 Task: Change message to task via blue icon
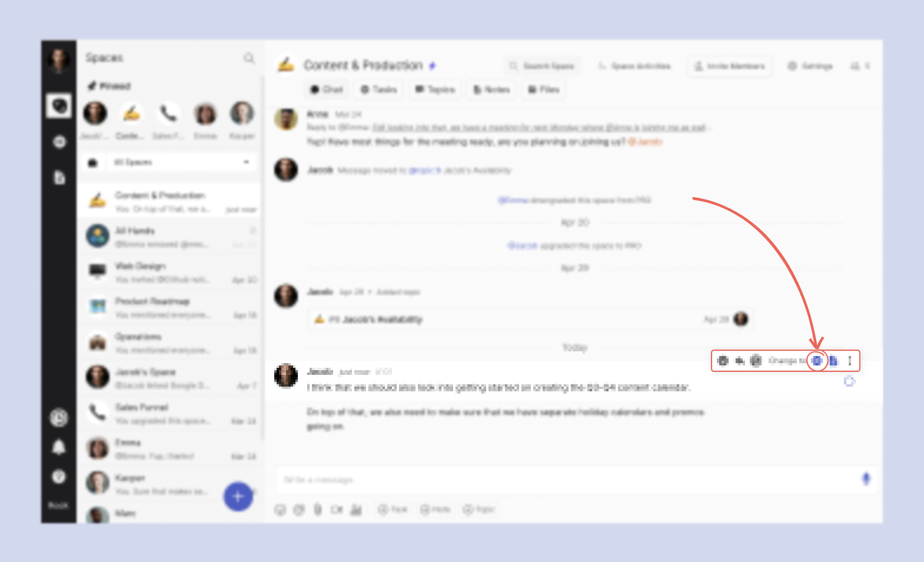[817, 361]
